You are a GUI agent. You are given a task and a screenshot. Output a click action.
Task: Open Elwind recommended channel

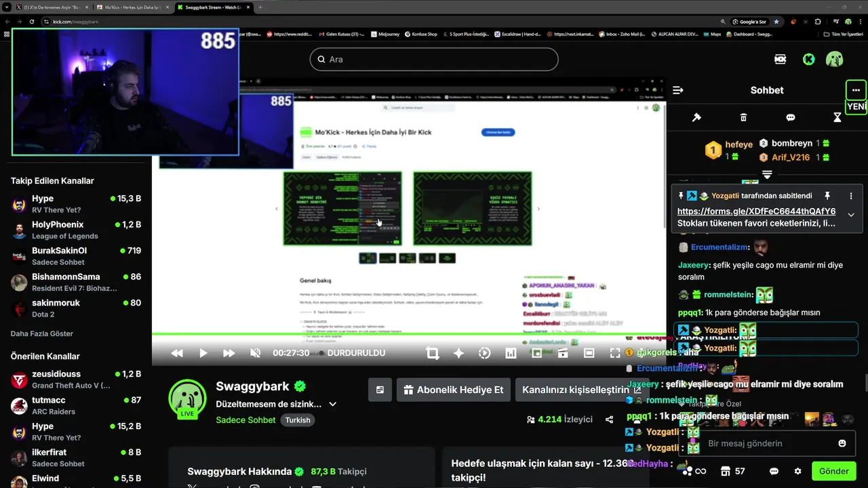[76, 479]
